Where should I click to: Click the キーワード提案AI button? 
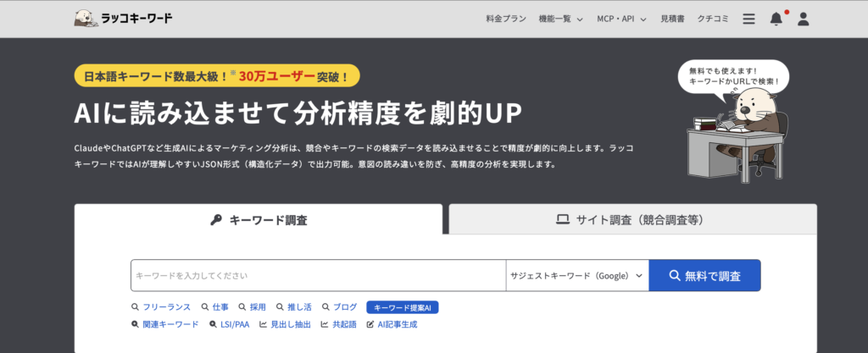point(403,307)
